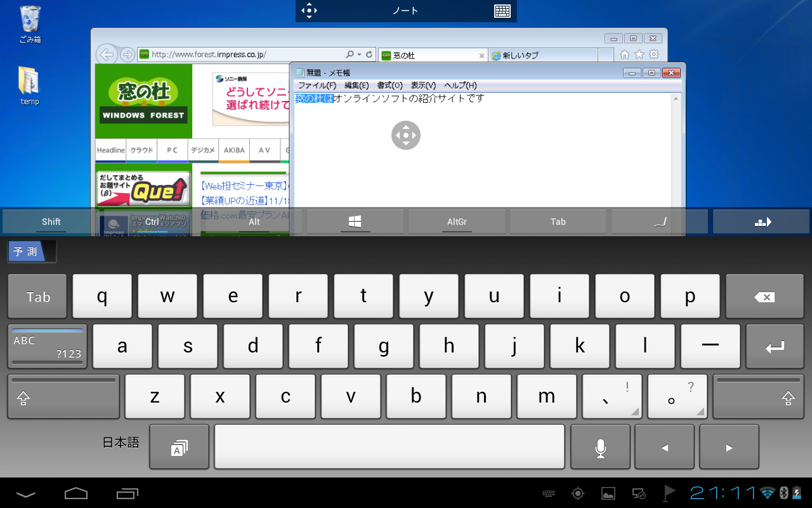The width and height of the screenshot is (812, 508).
Task: Select the ごみ箱 recycle bin desktop icon
Action: (30, 25)
